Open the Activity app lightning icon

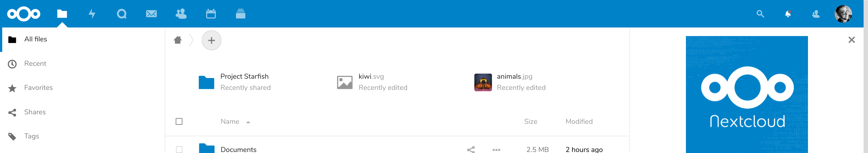tap(92, 14)
